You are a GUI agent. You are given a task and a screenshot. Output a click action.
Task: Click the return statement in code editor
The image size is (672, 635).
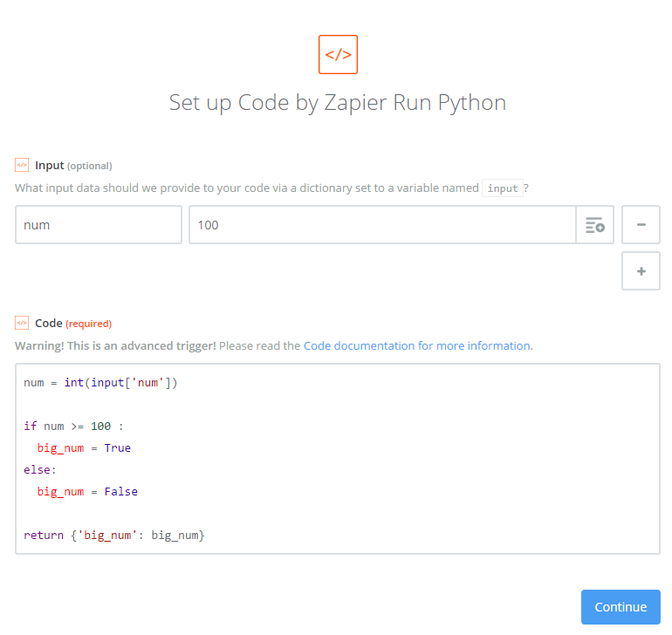pyautogui.click(x=113, y=535)
